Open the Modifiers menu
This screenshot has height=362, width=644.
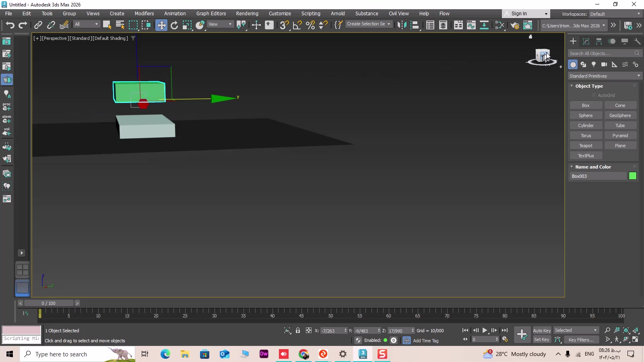pyautogui.click(x=144, y=14)
